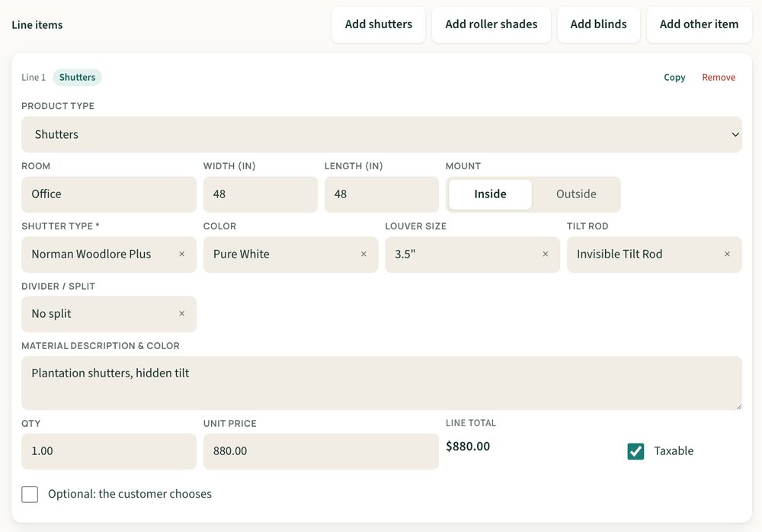The height and width of the screenshot is (532, 762).
Task: Edit the Length (in) field
Action: pos(382,194)
